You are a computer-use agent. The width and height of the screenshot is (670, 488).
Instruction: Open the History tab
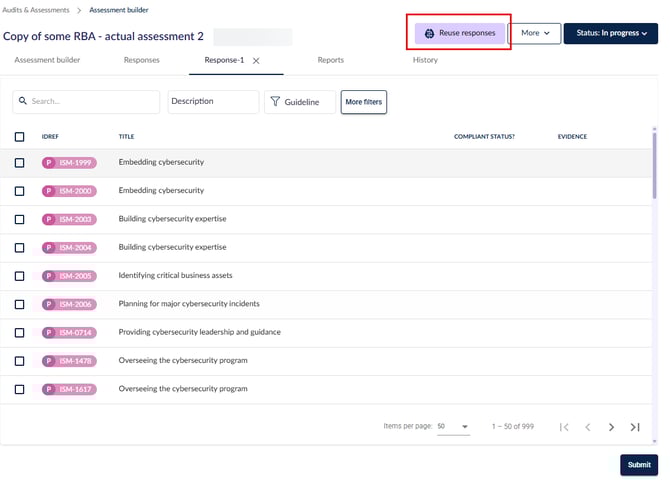(425, 60)
